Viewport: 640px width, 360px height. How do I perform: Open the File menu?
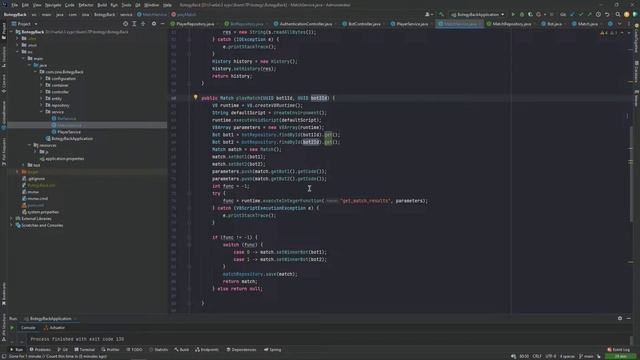pyautogui.click(x=15, y=5)
